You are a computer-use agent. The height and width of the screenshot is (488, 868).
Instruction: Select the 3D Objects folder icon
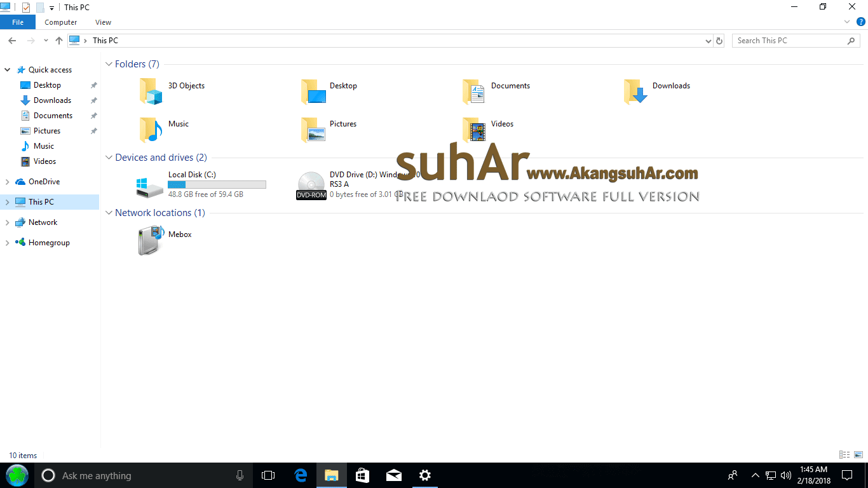point(151,91)
